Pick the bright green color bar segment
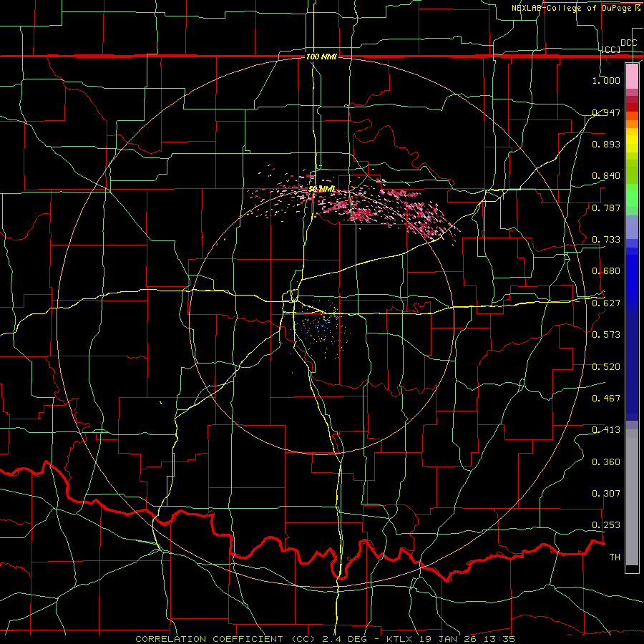 [x=632, y=195]
